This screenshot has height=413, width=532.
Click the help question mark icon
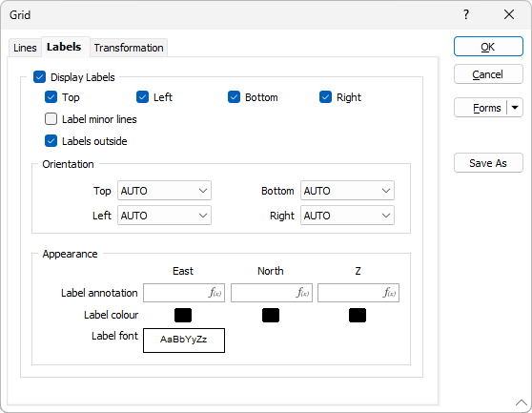[x=466, y=14]
